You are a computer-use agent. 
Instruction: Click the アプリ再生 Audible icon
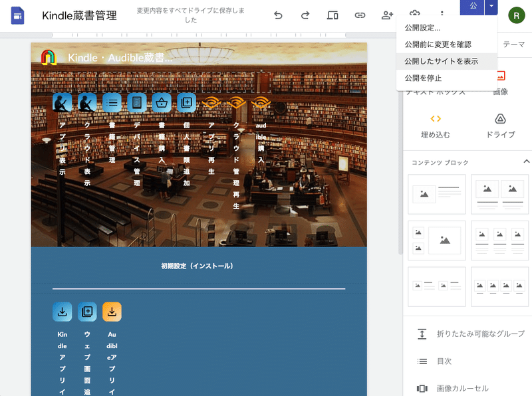click(x=211, y=103)
